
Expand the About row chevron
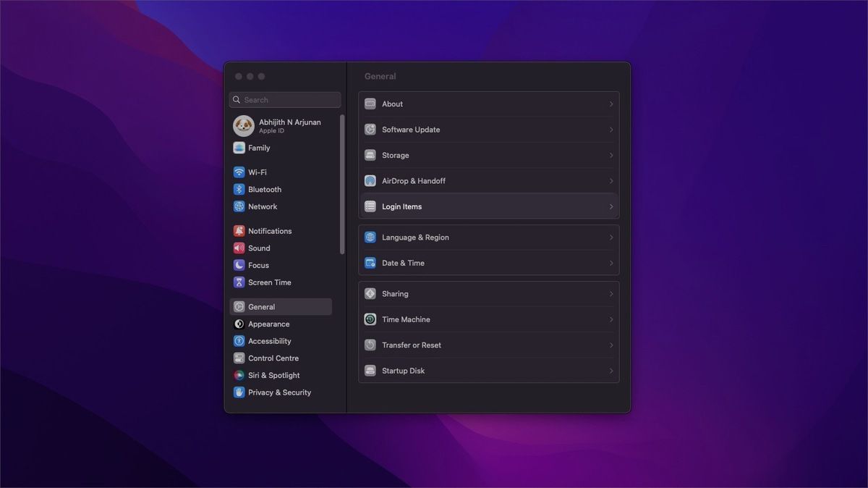click(x=611, y=104)
